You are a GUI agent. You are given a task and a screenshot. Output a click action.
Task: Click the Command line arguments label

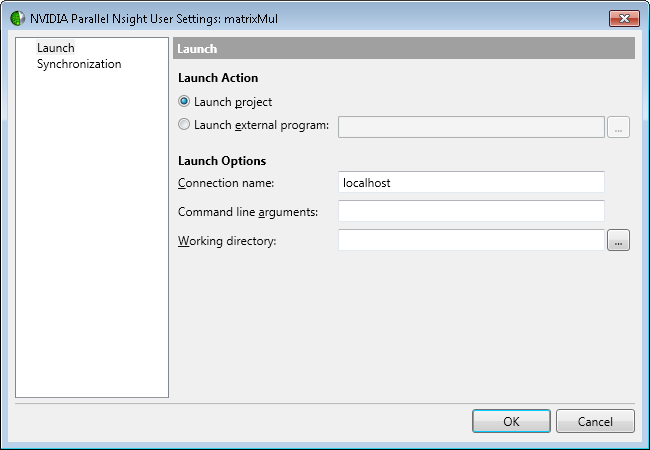[248, 211]
